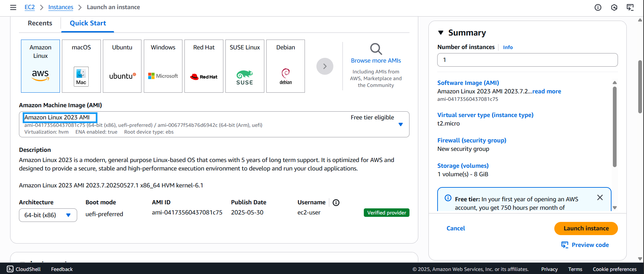Collapse the Summary panel triangle
Image resolution: width=644 pixels, height=274 pixels.
441,33
